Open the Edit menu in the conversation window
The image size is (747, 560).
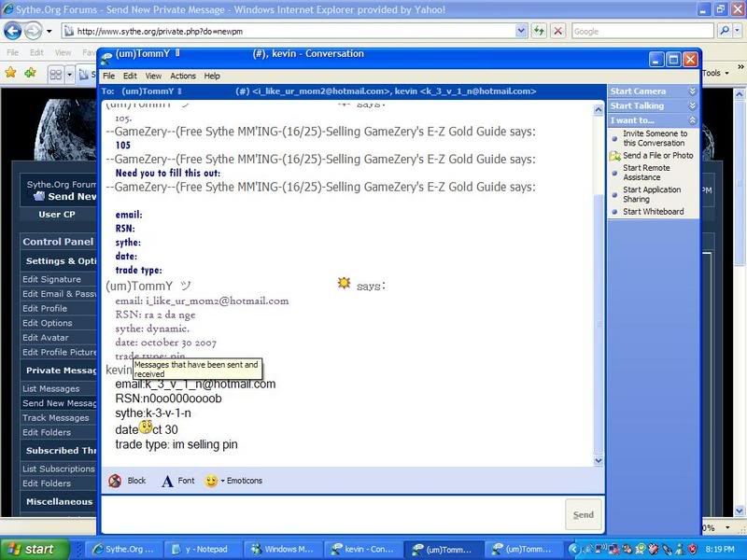click(x=130, y=76)
